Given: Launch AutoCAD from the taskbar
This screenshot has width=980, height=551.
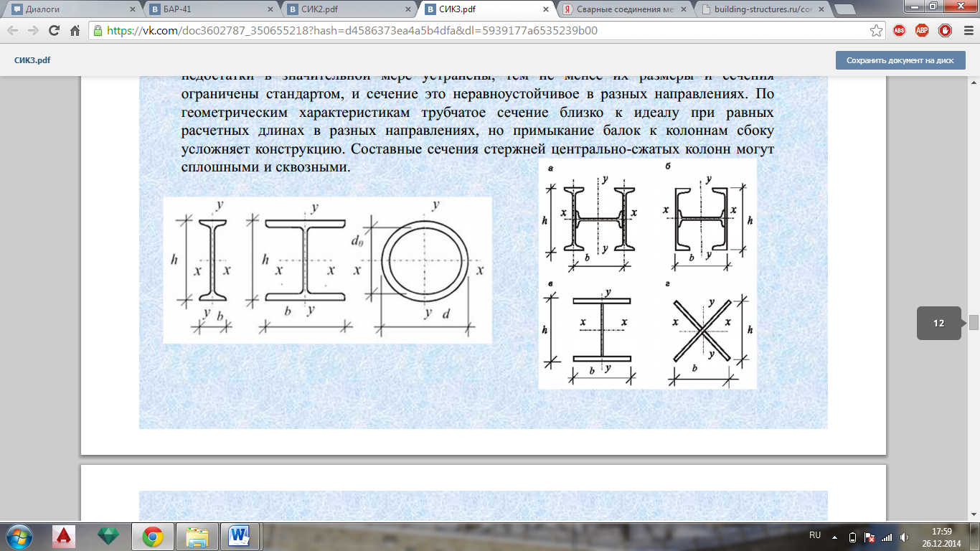Looking at the screenshot, I should pyautogui.click(x=65, y=536).
